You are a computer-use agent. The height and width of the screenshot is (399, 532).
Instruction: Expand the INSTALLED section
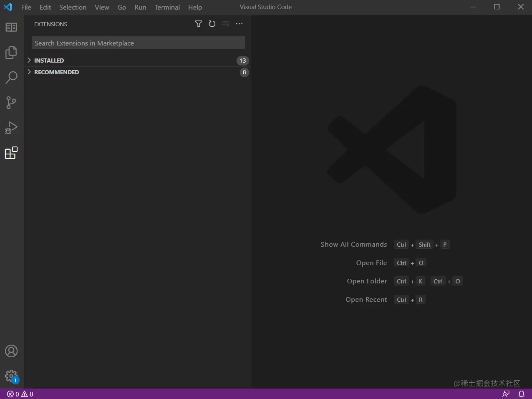click(138, 61)
